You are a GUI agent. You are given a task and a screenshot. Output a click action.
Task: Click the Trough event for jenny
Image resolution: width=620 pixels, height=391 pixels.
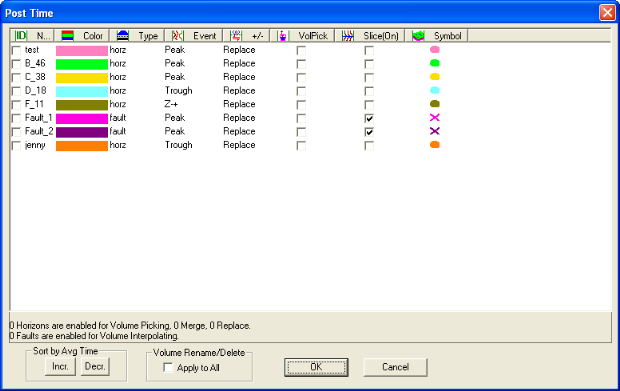(179, 145)
